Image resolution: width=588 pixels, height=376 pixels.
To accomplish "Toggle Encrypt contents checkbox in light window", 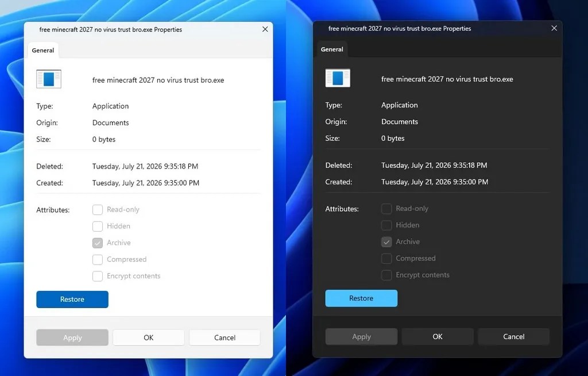I will tap(98, 276).
